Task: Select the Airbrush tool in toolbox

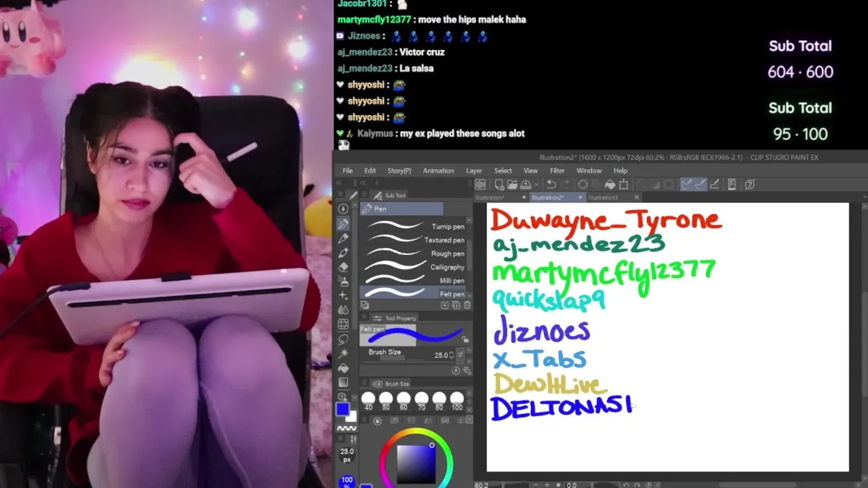Action: coord(343,281)
